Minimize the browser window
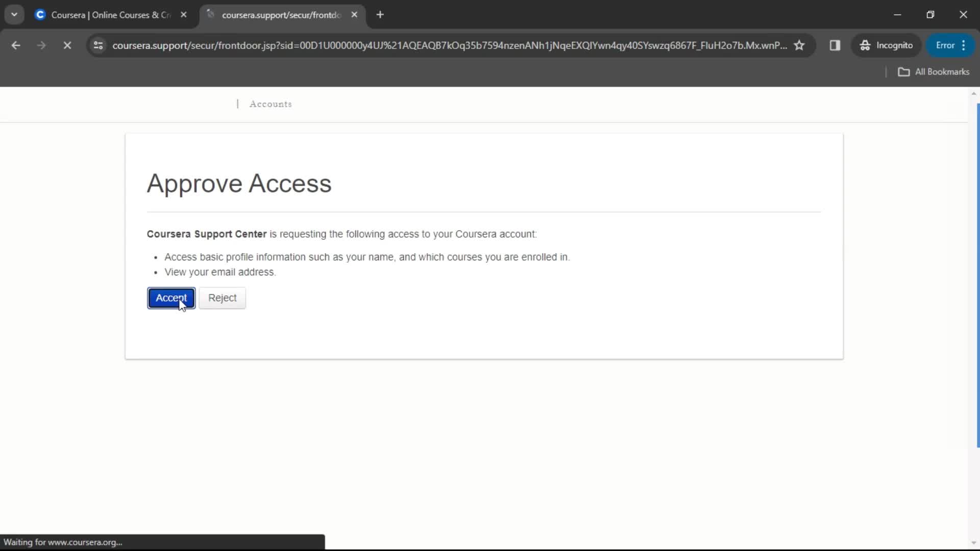The height and width of the screenshot is (551, 980). tap(897, 15)
